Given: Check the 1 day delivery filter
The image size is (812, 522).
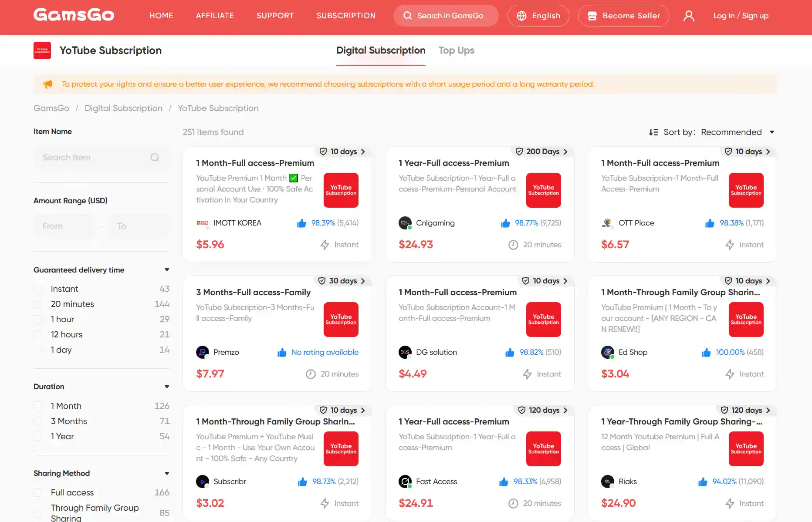Looking at the screenshot, I should (38, 350).
